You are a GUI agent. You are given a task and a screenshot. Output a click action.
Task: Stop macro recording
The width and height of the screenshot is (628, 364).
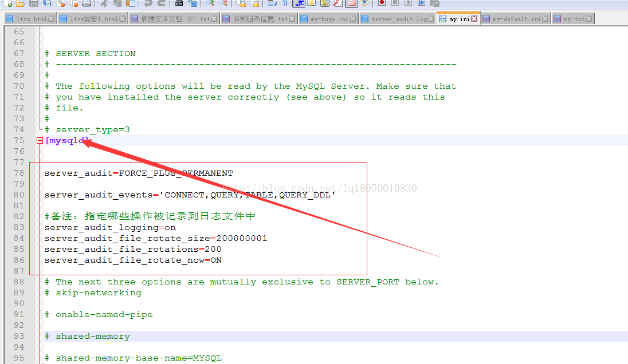point(395,3)
